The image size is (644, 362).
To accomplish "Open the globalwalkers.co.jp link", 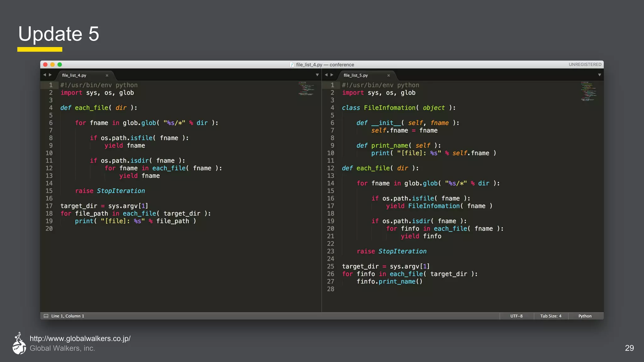I will [80, 338].
